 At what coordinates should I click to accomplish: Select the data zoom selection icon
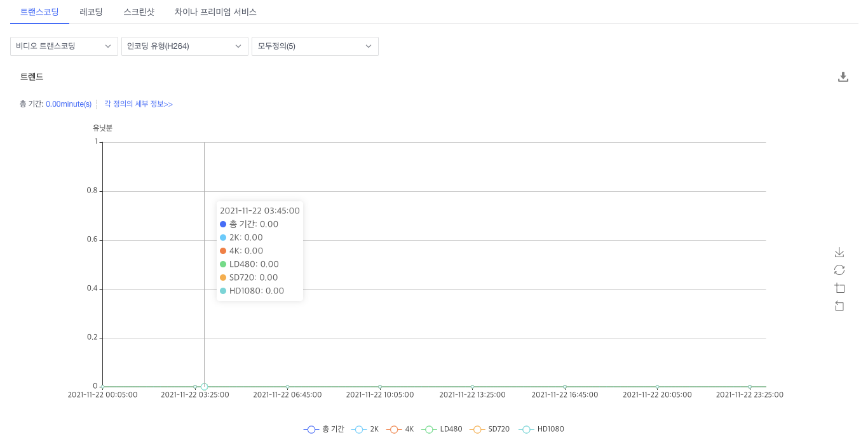pyautogui.click(x=839, y=288)
